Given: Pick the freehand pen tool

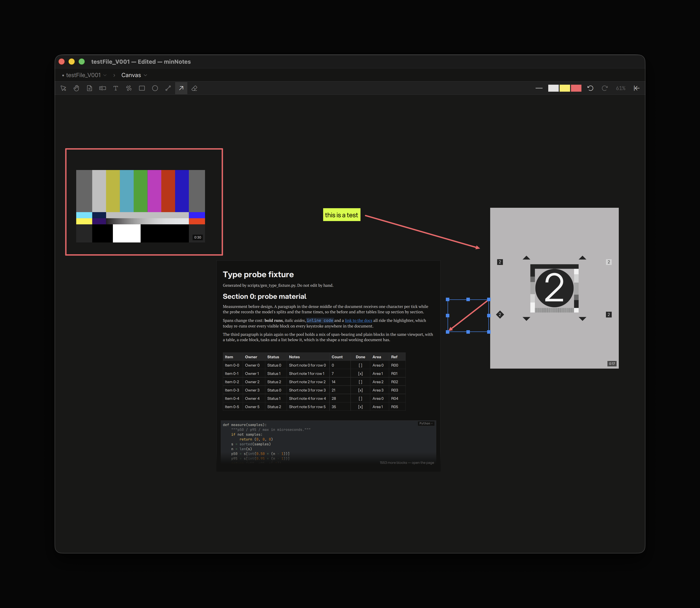Looking at the screenshot, I should point(129,88).
